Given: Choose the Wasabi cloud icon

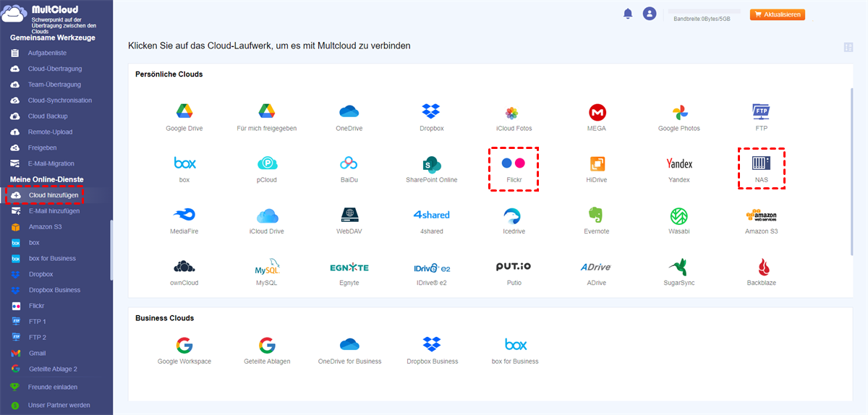Looking at the screenshot, I should [679, 215].
